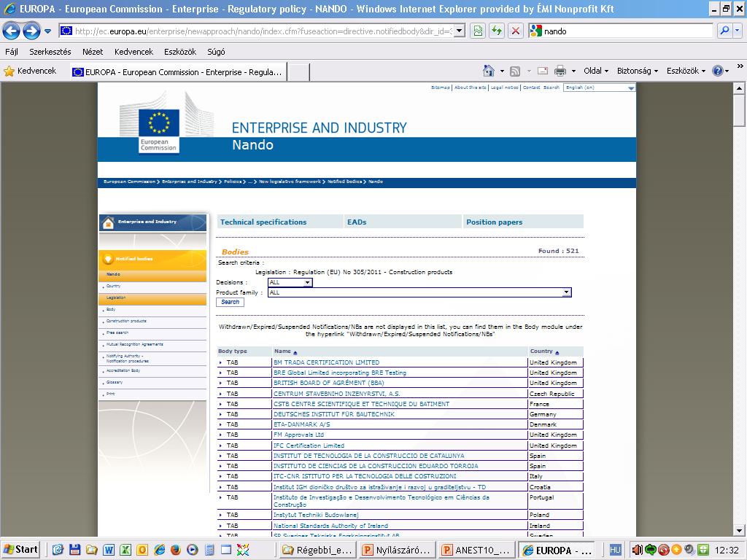The image size is (747, 560).
Task: Open the Kedvencek menu in menu bar
Action: pyautogui.click(x=133, y=52)
